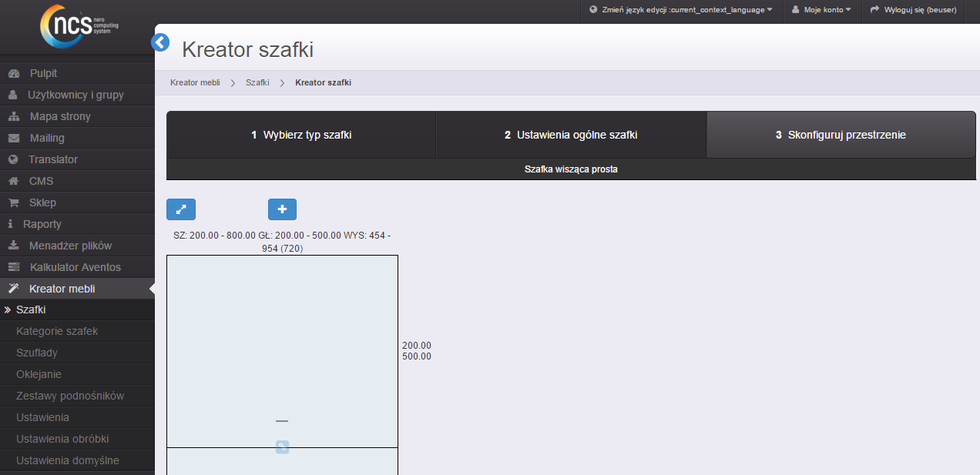Open Szuflady submenu item

[x=37, y=353]
